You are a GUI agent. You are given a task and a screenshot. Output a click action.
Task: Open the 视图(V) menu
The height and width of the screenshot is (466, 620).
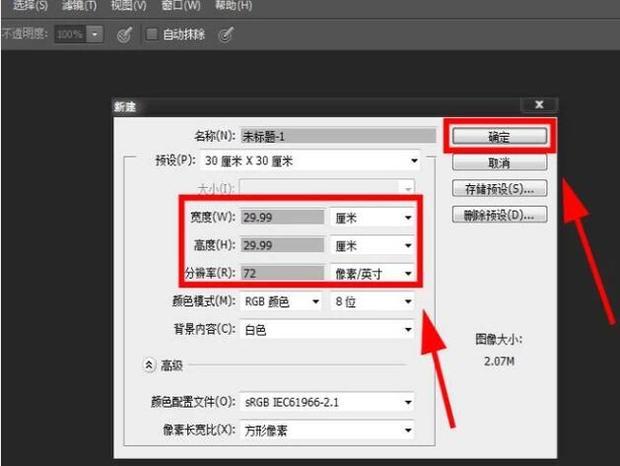[x=129, y=6]
